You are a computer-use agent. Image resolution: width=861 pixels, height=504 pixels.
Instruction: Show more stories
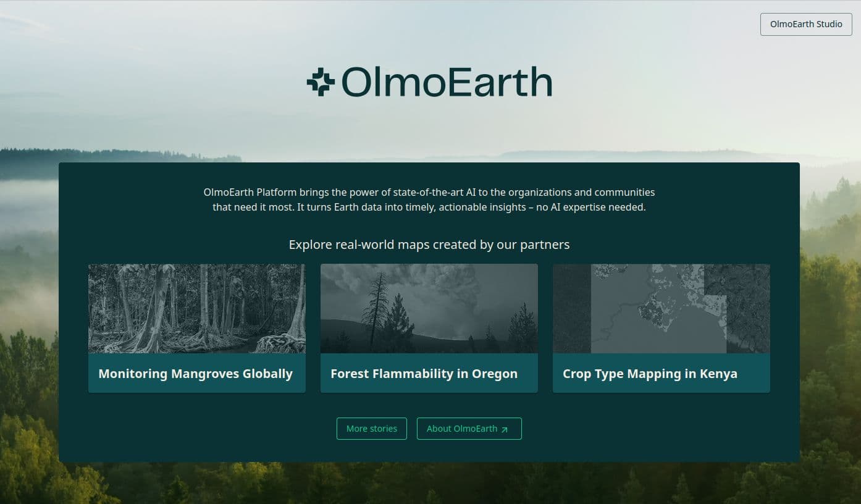tap(371, 429)
